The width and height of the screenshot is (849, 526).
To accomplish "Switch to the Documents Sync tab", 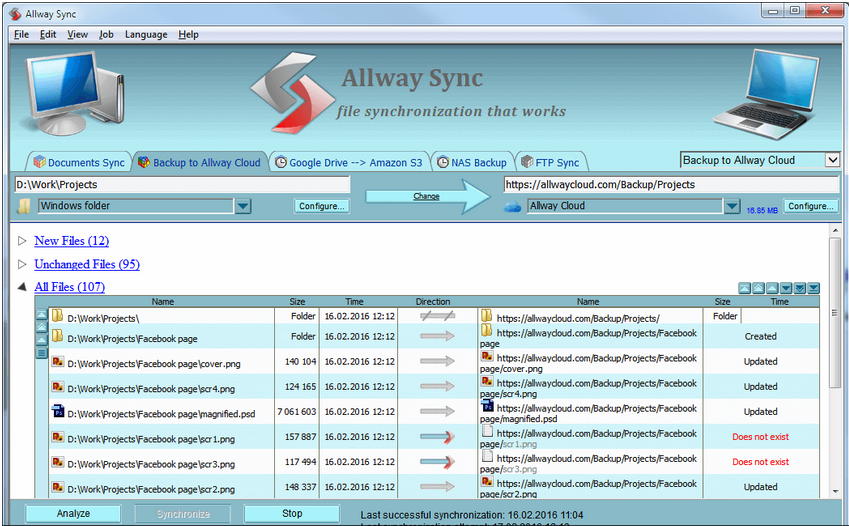I will (79, 163).
